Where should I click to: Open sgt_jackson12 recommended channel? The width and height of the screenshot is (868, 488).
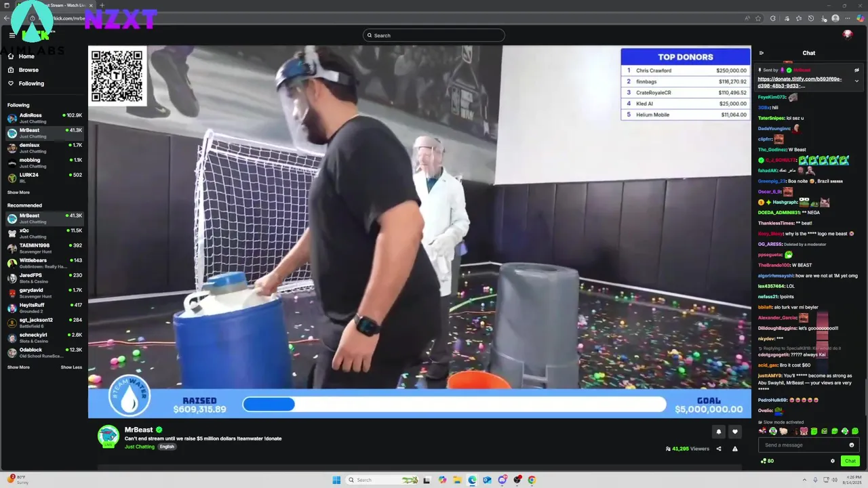click(x=45, y=323)
